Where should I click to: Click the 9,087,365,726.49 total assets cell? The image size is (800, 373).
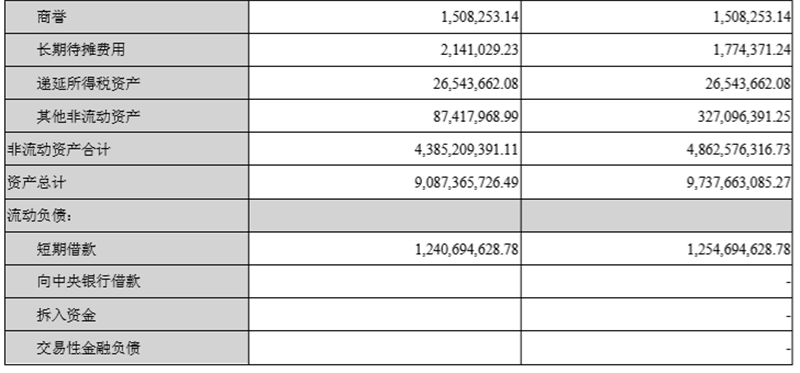coord(385,183)
